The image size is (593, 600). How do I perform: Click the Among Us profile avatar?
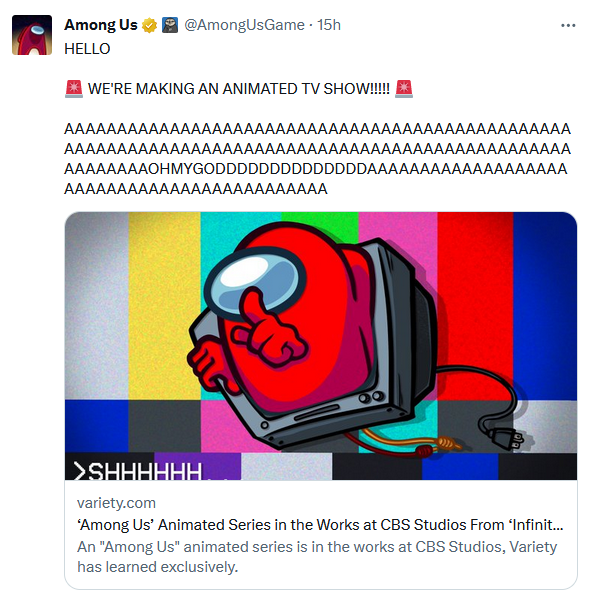tap(32, 35)
